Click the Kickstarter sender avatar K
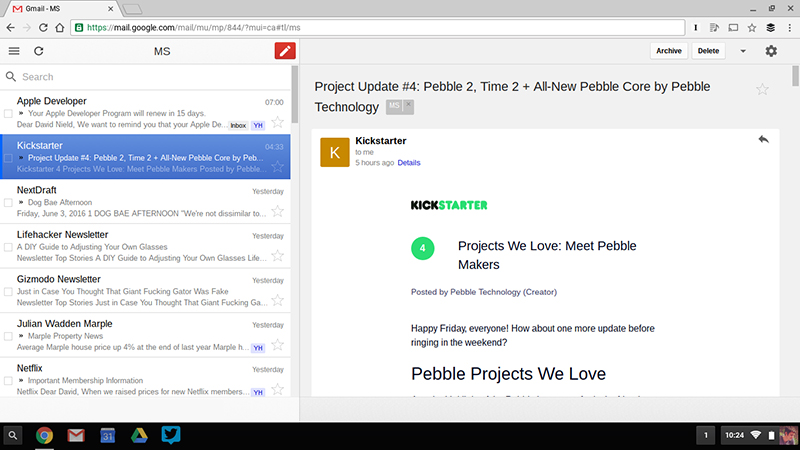Viewport: 800px width, 450px height. pyautogui.click(x=335, y=152)
